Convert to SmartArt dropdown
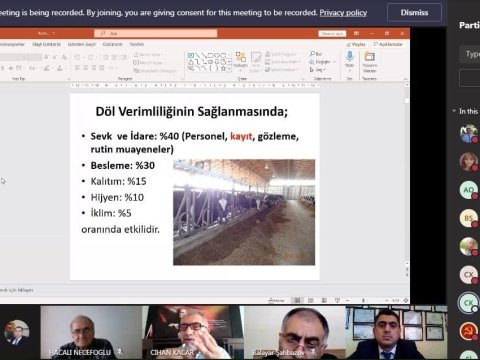Screen dimensions: 480x360 pos(155,70)
